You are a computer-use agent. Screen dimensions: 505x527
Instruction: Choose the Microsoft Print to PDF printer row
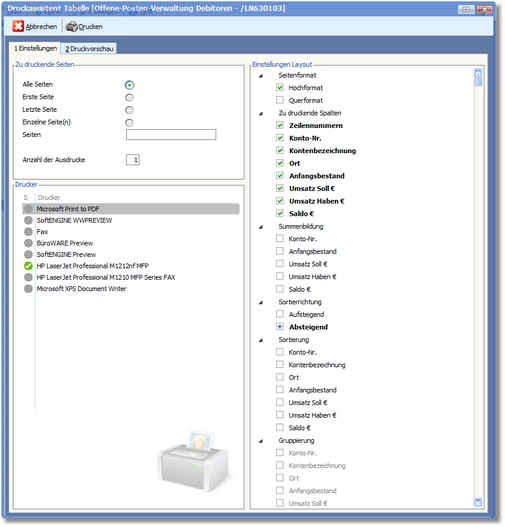(131, 209)
